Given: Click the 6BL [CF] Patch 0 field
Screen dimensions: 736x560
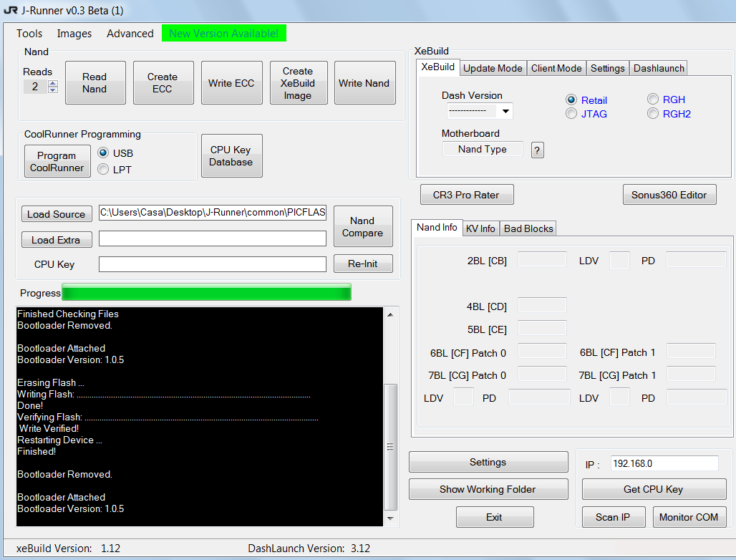Looking at the screenshot, I should click(542, 351).
